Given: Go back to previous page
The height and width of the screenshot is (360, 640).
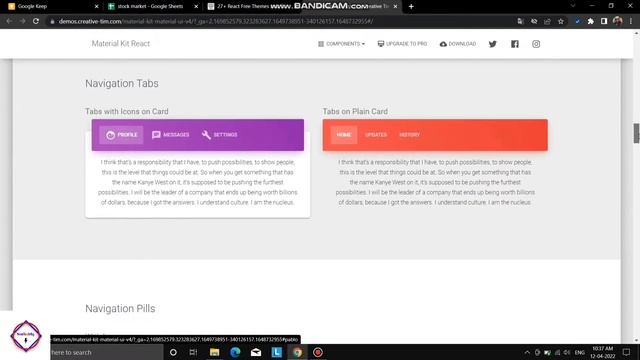Looking at the screenshot, I should [9, 21].
